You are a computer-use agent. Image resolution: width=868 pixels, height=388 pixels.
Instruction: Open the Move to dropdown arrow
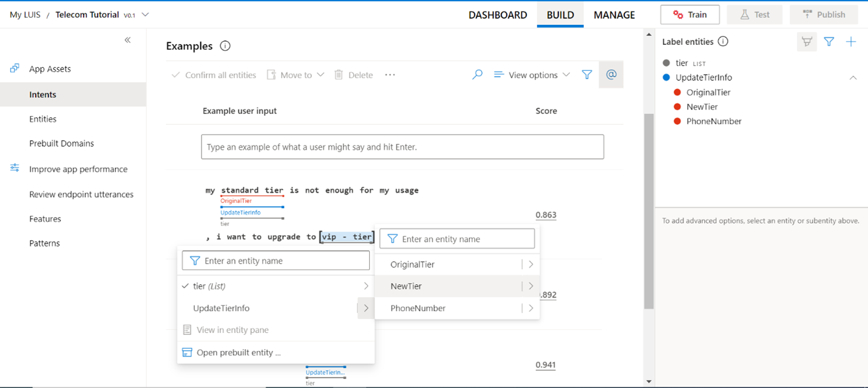coord(320,75)
